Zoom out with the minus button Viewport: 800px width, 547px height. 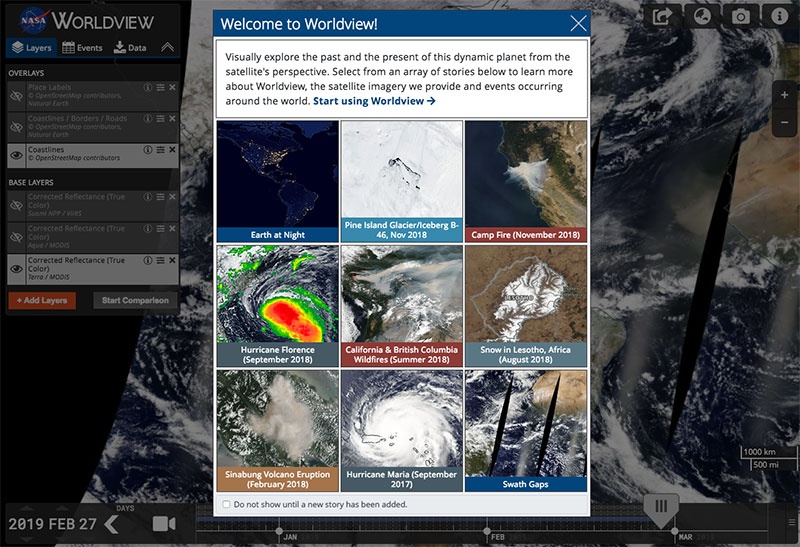click(x=784, y=122)
